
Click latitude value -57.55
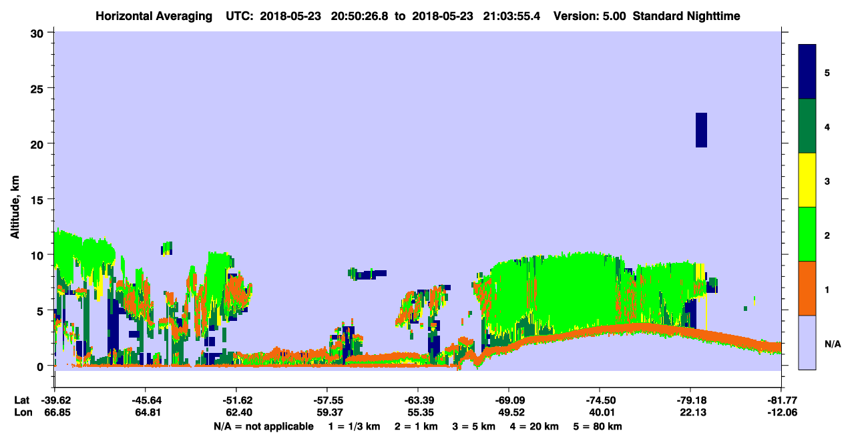coord(327,400)
